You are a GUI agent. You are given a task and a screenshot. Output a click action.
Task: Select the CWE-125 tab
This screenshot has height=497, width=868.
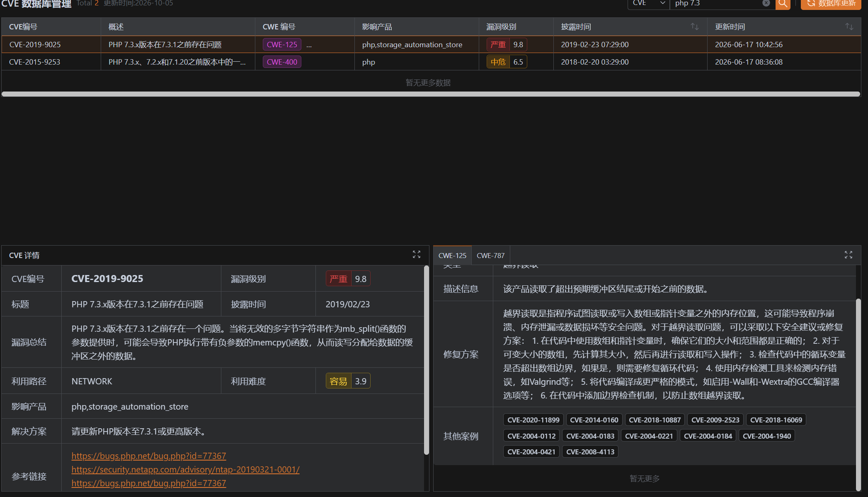[x=452, y=256]
